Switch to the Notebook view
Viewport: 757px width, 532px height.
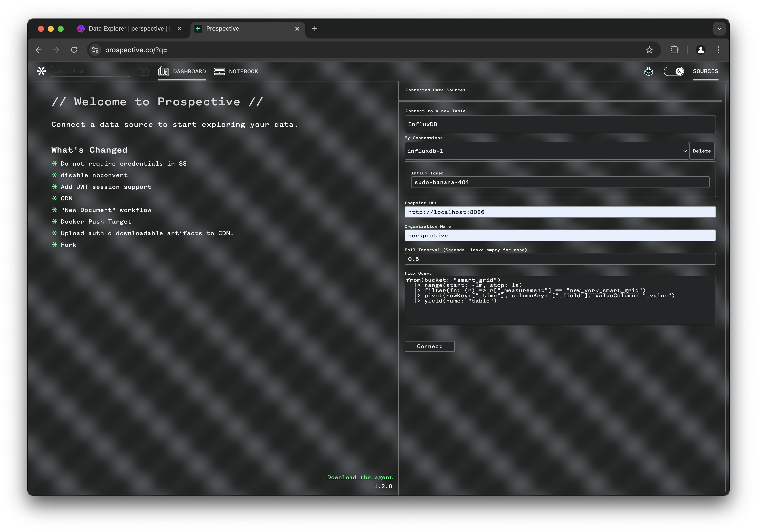coord(236,71)
